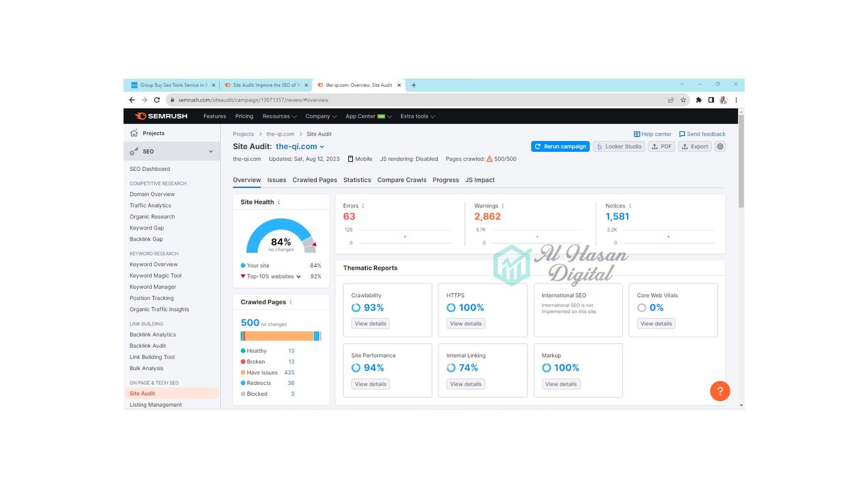Screen dimensions: 868x488
Task: View details for Core Web Vitals
Action: (x=656, y=324)
